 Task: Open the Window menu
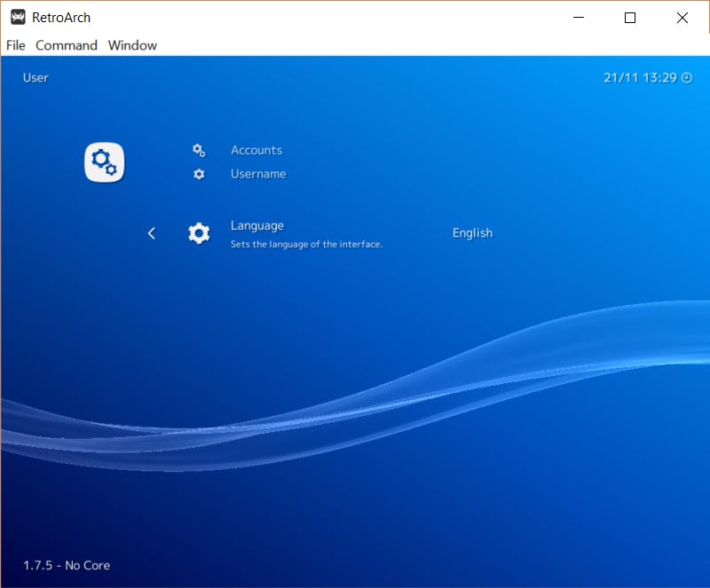point(132,45)
